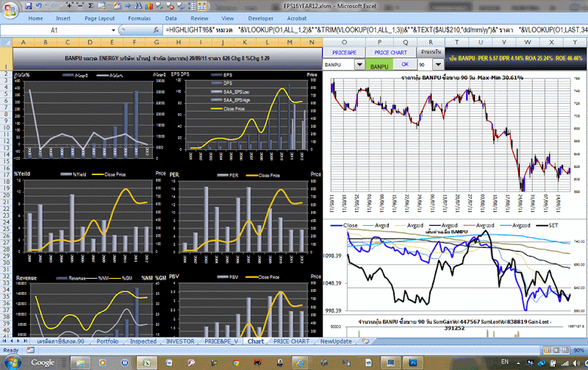Switch to the Inspected sheet tab

point(143,341)
